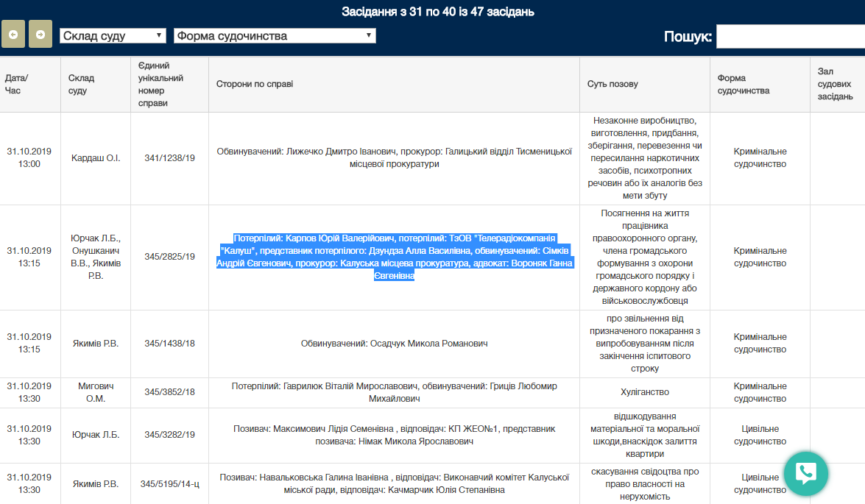The height and width of the screenshot is (504, 865).
Task: Click the Зал судових засідань header
Action: [836, 84]
